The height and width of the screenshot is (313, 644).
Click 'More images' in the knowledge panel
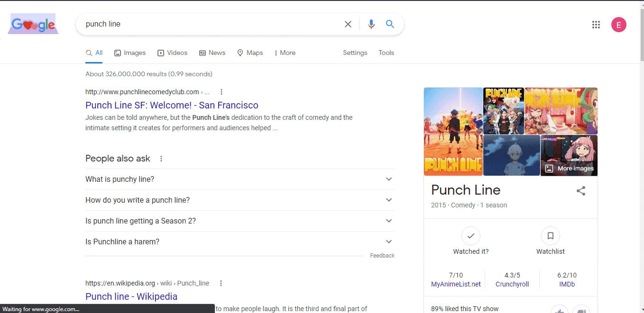pyautogui.click(x=570, y=168)
